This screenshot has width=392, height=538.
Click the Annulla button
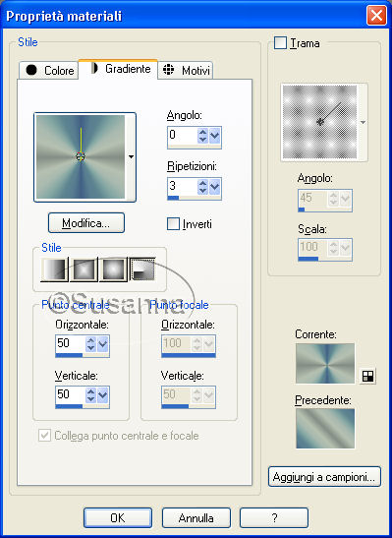tap(196, 517)
